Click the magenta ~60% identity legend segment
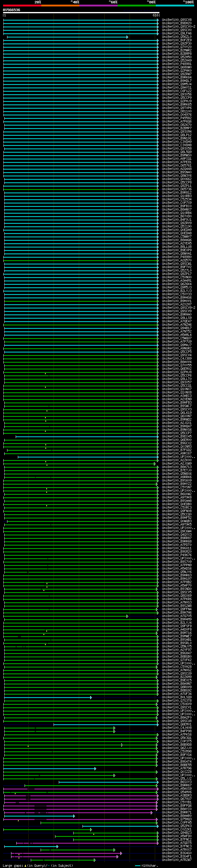This screenshot has width=197, height=868. [x=98, y=6]
